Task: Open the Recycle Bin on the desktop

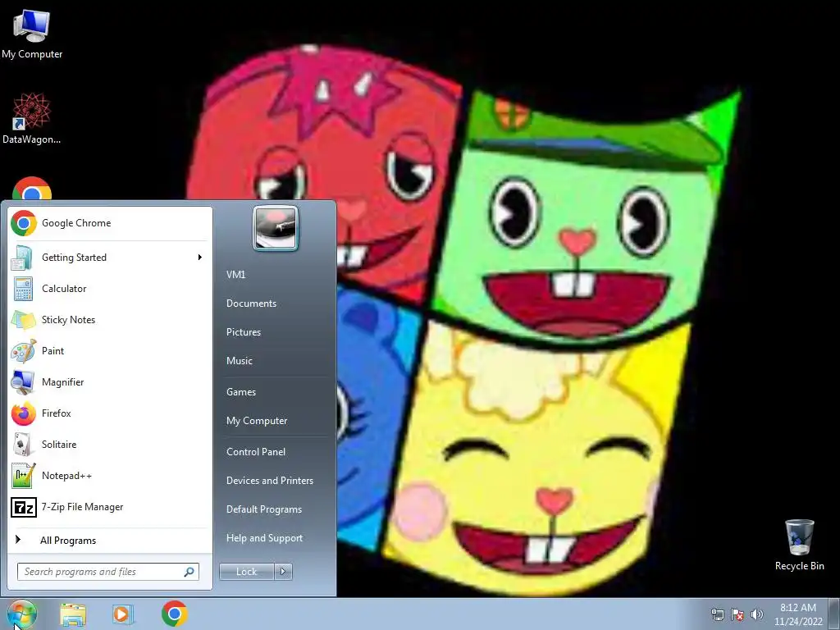Action: click(x=799, y=545)
